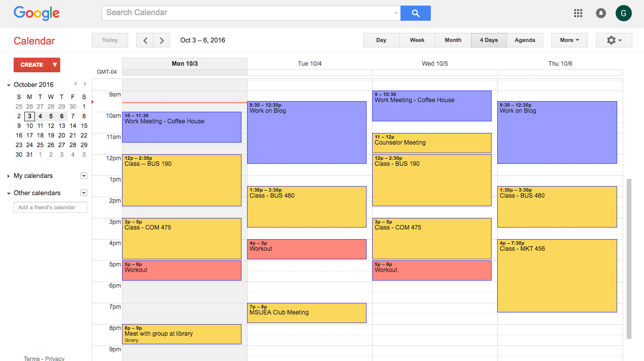
Task: Open Tuesday's Class - BUS 480 event
Action: pyautogui.click(x=307, y=207)
